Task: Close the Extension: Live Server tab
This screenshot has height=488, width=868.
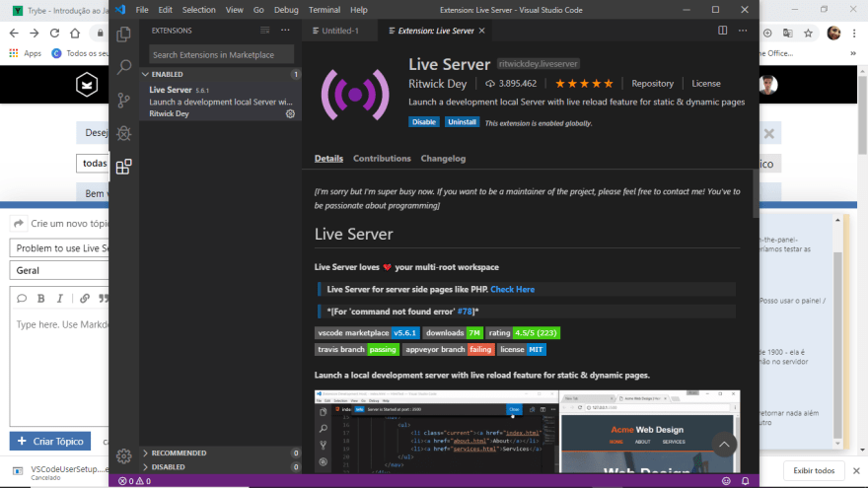Action: coord(481,31)
